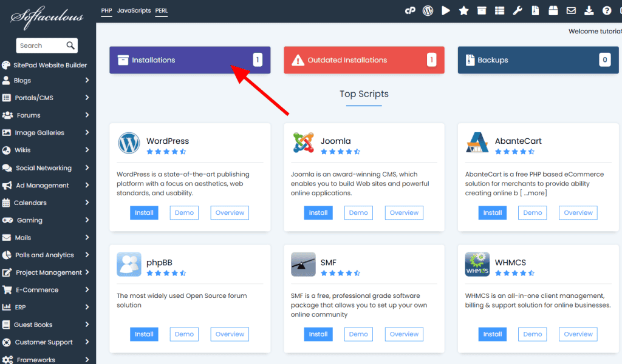Screen dimensions: 622x364
Task: Expand the Blogs category
Action: [x=45, y=81]
